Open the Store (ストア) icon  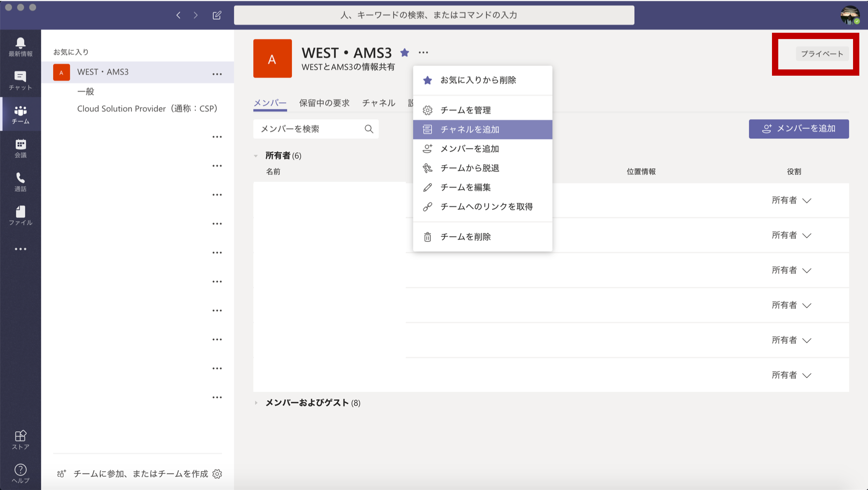pos(20,439)
